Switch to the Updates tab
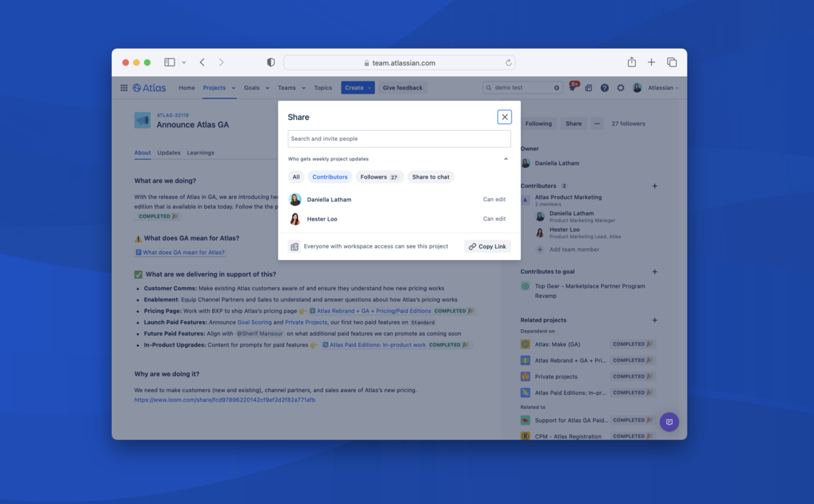The image size is (814, 504). (169, 153)
